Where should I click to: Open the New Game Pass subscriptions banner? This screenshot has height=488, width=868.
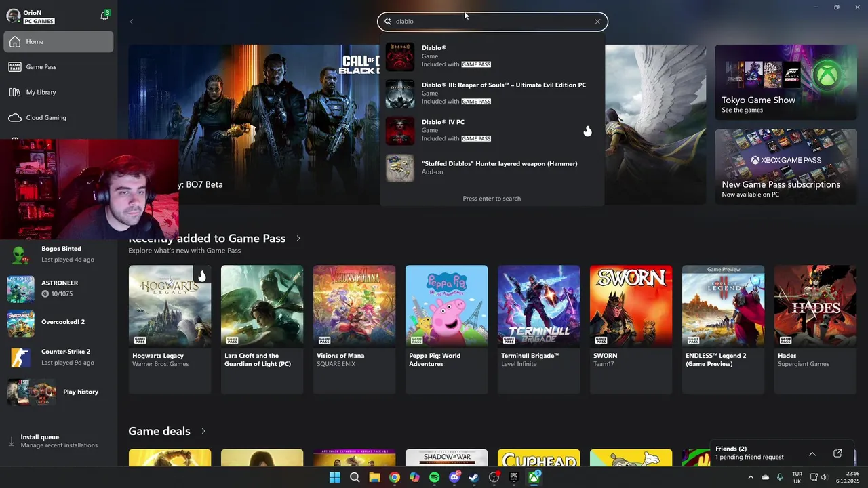point(786,167)
